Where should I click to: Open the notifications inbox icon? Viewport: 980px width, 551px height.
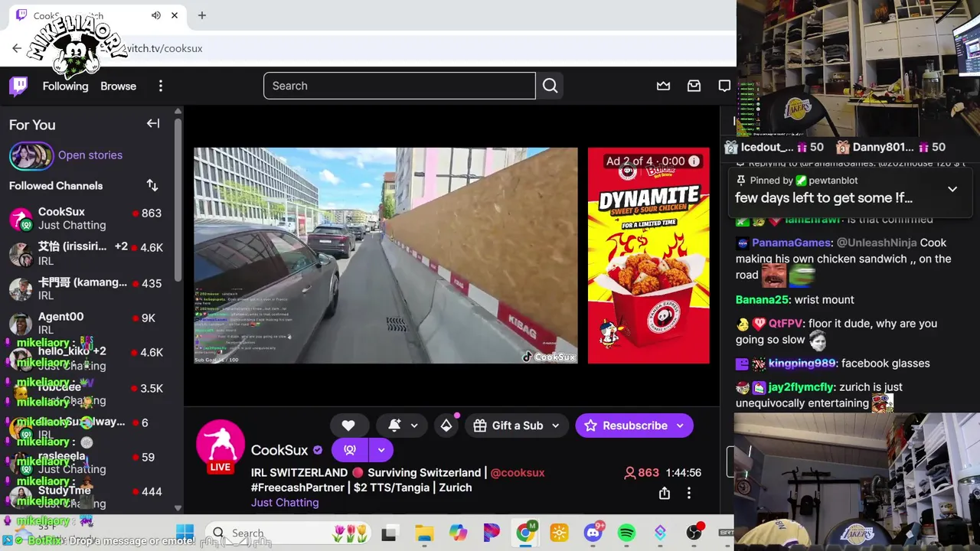694,86
